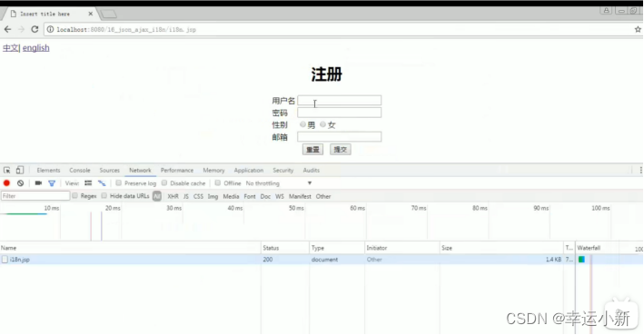
Task: Enable the Offline checkbox
Action: [x=218, y=182]
